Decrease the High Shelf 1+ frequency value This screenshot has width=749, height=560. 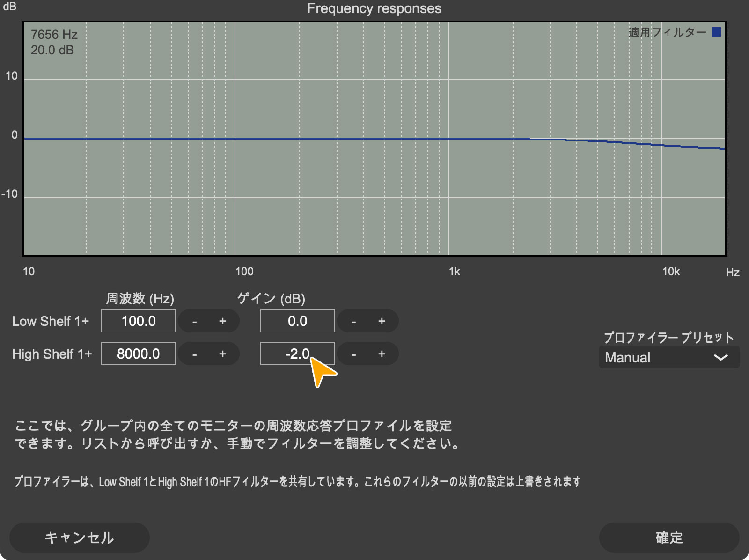pos(195,354)
